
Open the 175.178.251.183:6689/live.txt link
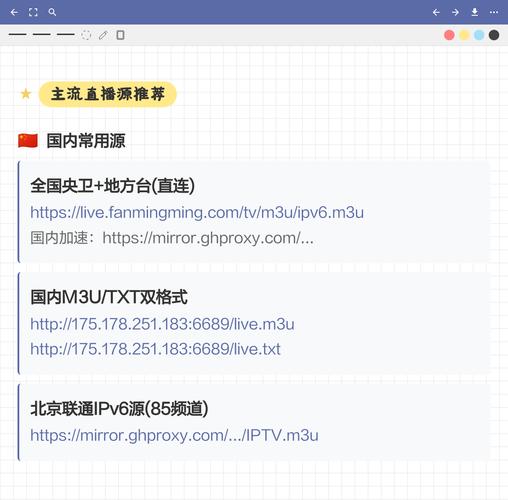point(155,349)
